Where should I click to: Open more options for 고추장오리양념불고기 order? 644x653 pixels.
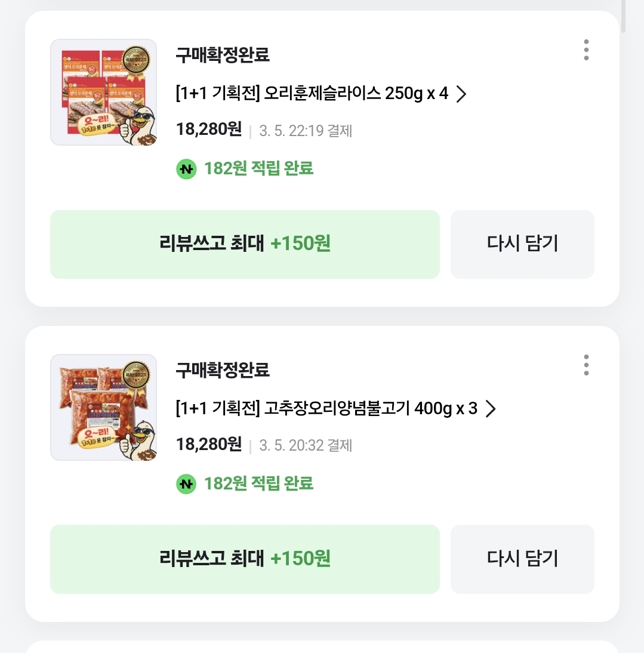tap(586, 365)
